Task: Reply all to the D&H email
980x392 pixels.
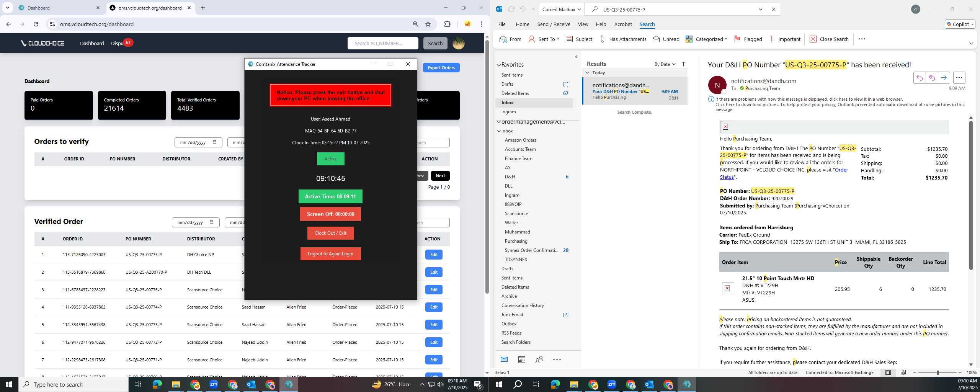Action: pyautogui.click(x=931, y=78)
